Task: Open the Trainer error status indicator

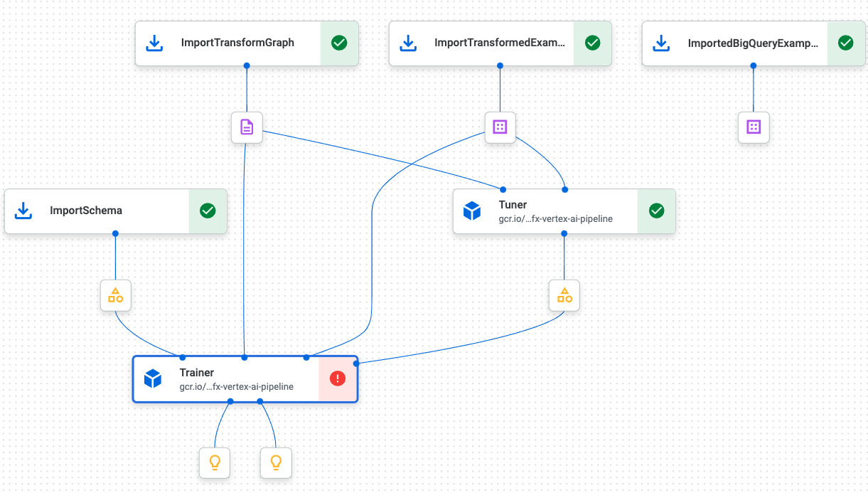Action: (x=337, y=378)
